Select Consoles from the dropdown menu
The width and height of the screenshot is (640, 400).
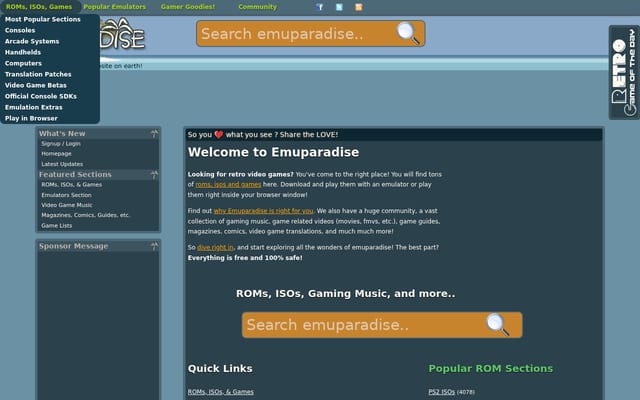pyautogui.click(x=20, y=30)
